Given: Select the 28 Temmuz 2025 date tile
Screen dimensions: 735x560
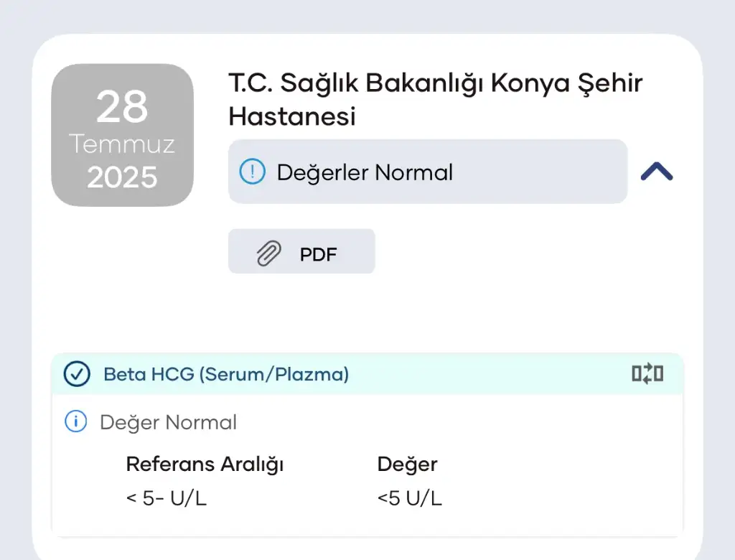Looking at the screenshot, I should click(122, 135).
